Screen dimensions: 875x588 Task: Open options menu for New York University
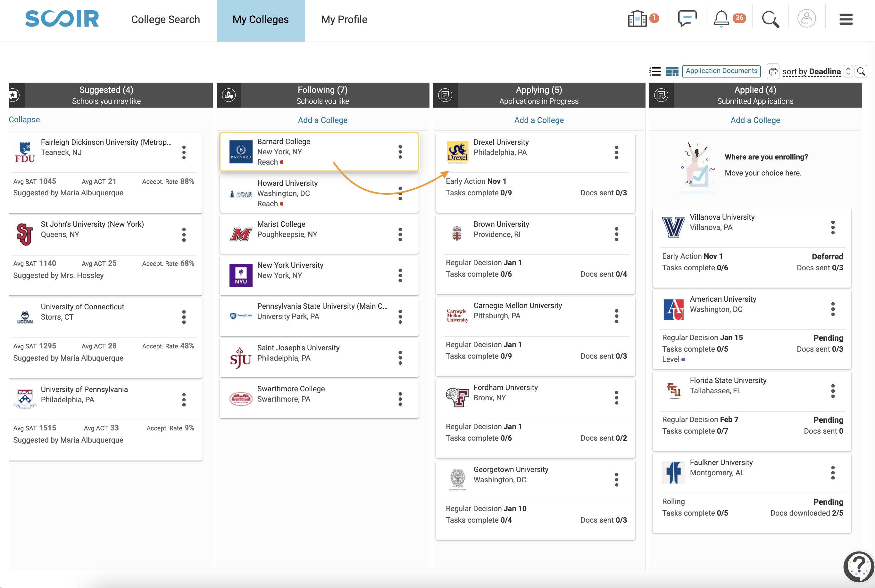coord(400,275)
